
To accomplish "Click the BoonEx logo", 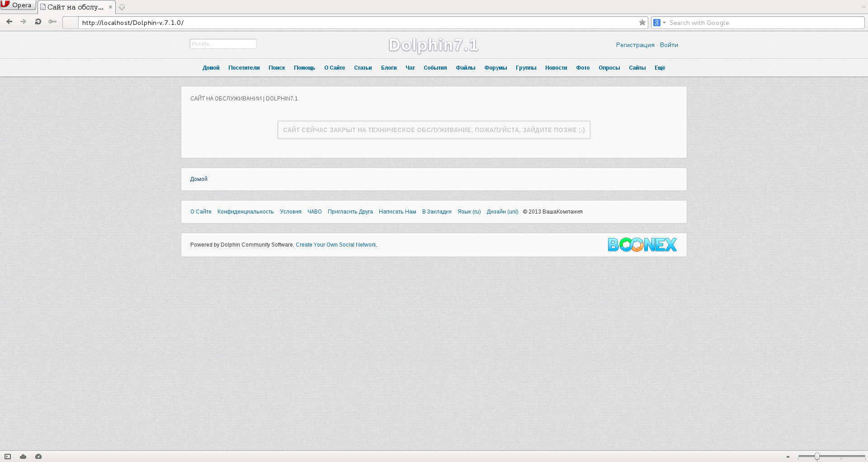I will [642, 245].
